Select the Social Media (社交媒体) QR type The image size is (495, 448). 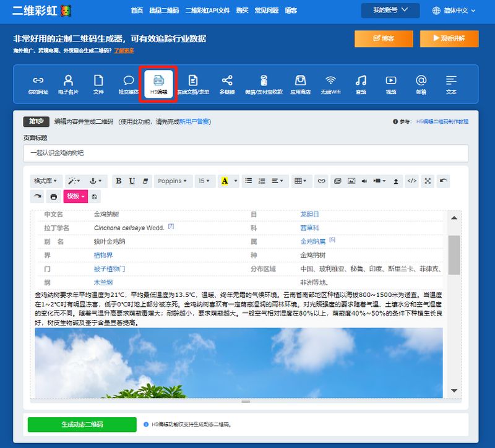128,85
